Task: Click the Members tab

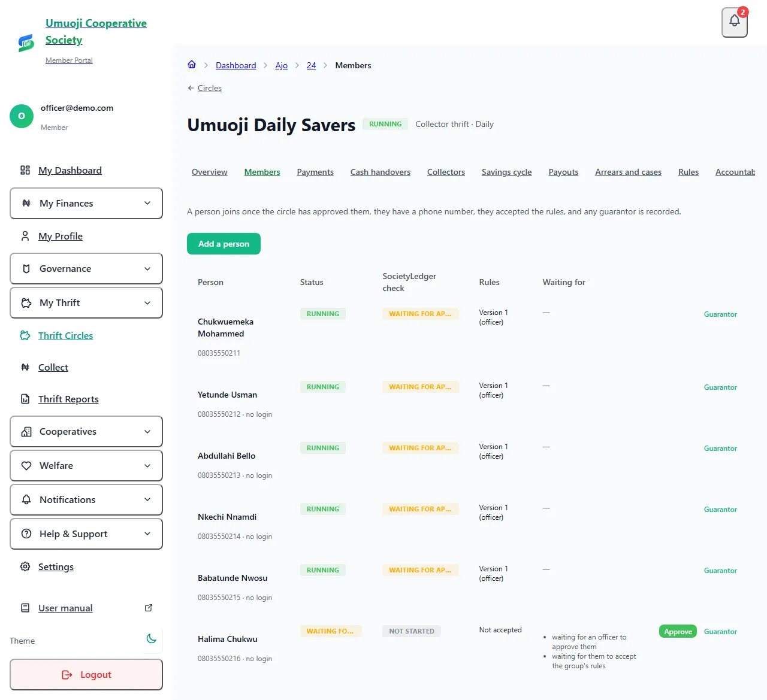Action: [x=262, y=172]
